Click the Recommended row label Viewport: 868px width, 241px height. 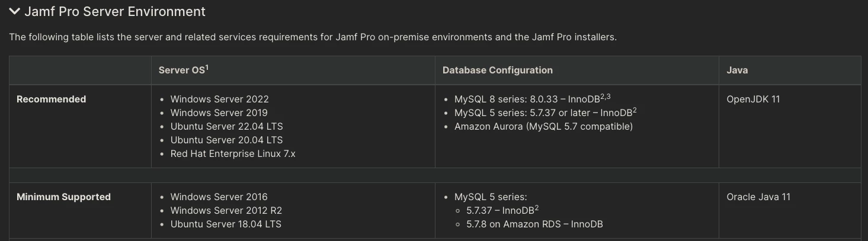[x=52, y=99]
